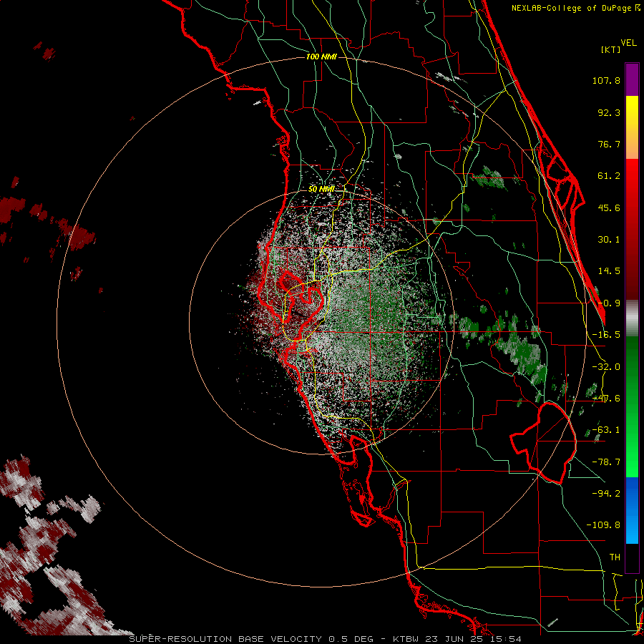Click the -47.6 value on velocity scale
Screen dimensions: 644x644
click(x=606, y=399)
